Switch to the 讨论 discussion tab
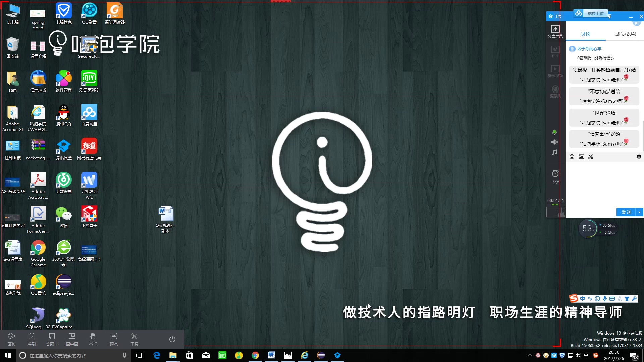644x362 pixels. coord(586,34)
